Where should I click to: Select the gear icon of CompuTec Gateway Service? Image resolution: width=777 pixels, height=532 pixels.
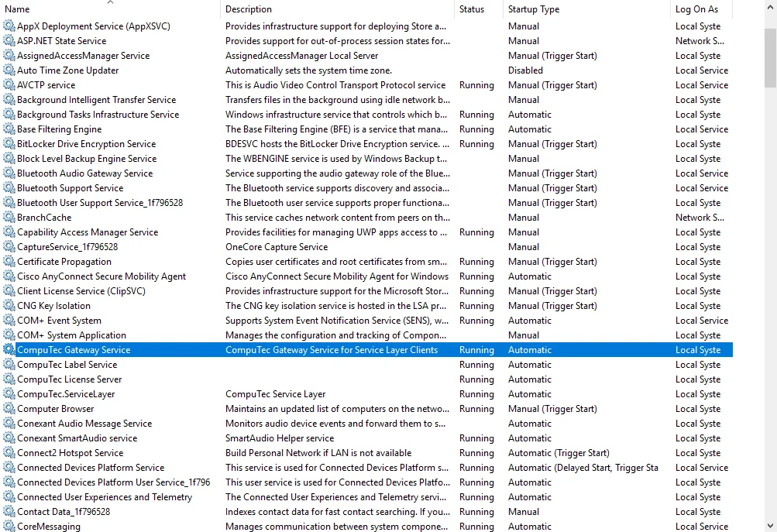point(9,350)
